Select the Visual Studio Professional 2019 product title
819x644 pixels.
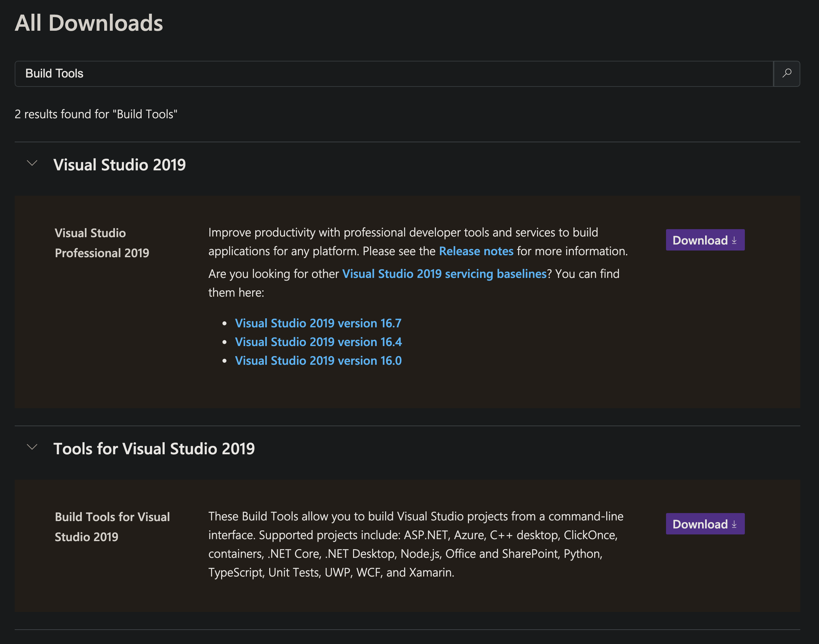[102, 243]
